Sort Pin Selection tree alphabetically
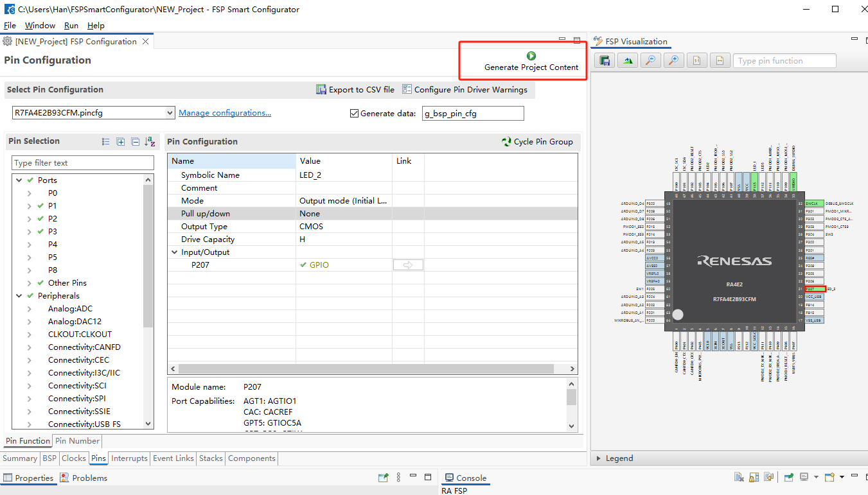This screenshot has height=495, width=868. (x=150, y=142)
